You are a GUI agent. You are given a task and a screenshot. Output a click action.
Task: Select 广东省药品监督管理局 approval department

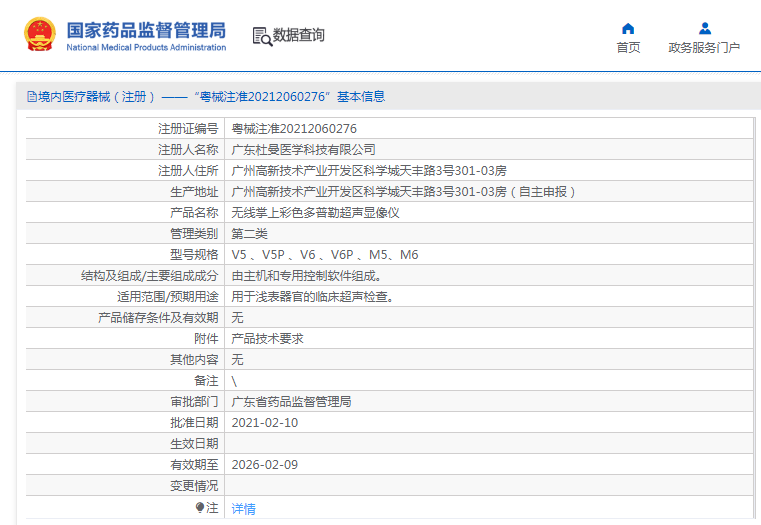(x=291, y=402)
